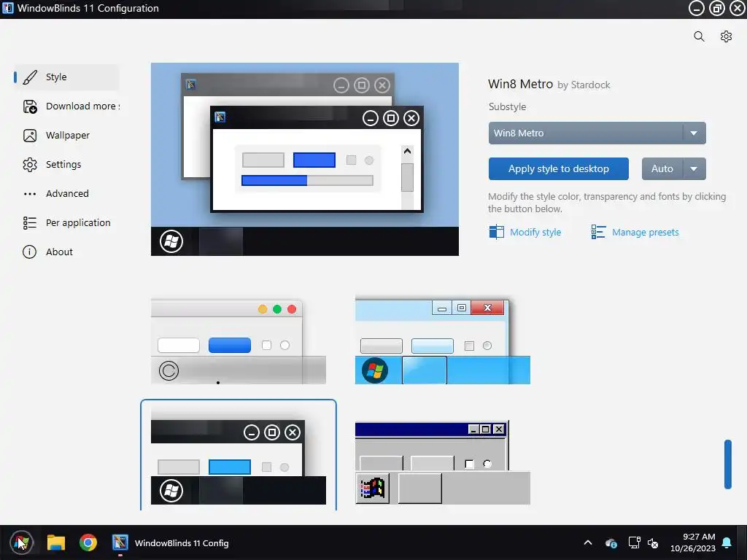Select the macOS-like style thumbnail

pyautogui.click(x=239, y=340)
